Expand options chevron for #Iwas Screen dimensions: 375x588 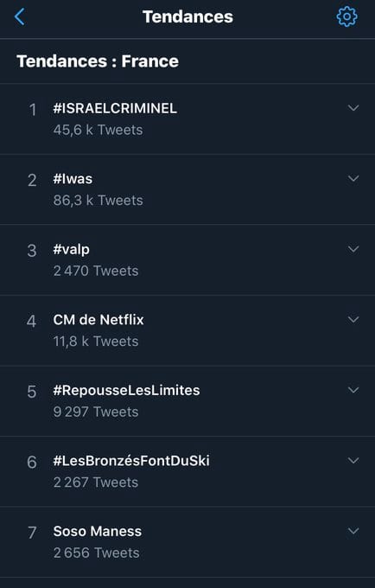(353, 178)
